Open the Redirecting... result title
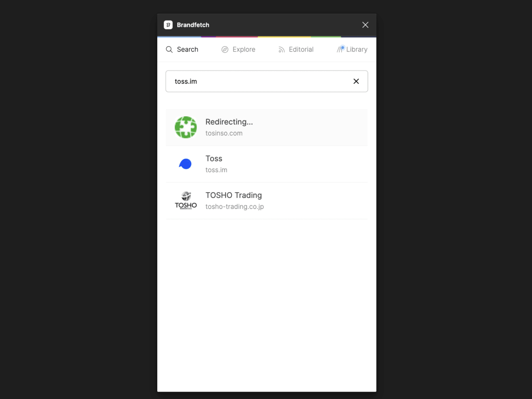 point(229,122)
